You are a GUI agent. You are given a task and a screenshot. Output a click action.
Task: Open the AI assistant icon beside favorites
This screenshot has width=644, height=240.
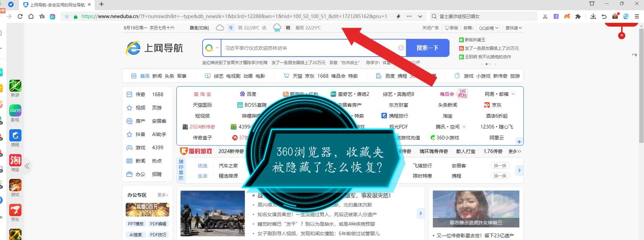click(x=52, y=17)
